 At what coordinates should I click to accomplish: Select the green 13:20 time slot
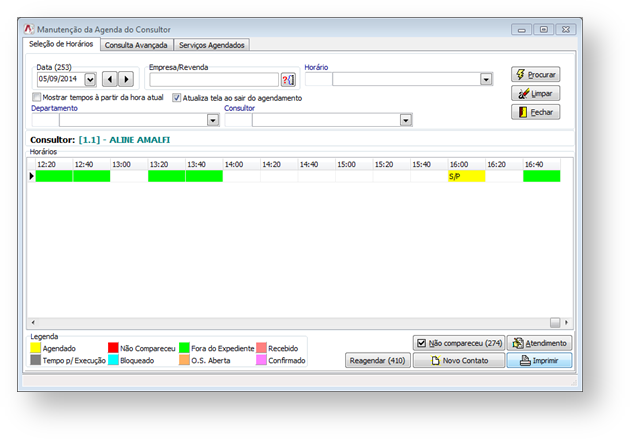click(167, 176)
